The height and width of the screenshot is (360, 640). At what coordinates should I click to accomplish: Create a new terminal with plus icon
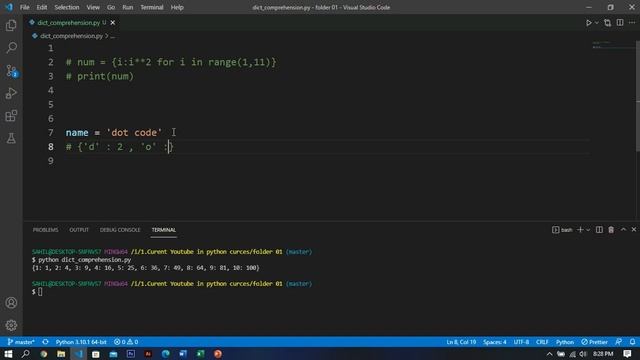[580, 230]
